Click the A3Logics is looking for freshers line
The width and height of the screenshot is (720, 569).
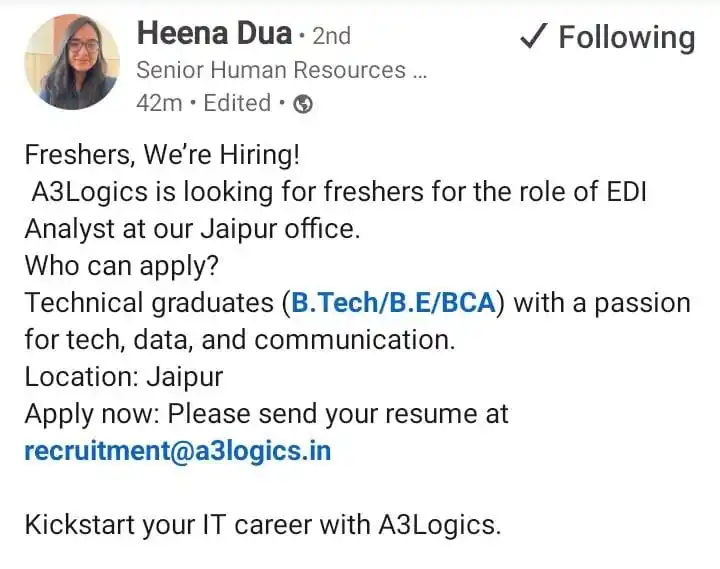339,192
